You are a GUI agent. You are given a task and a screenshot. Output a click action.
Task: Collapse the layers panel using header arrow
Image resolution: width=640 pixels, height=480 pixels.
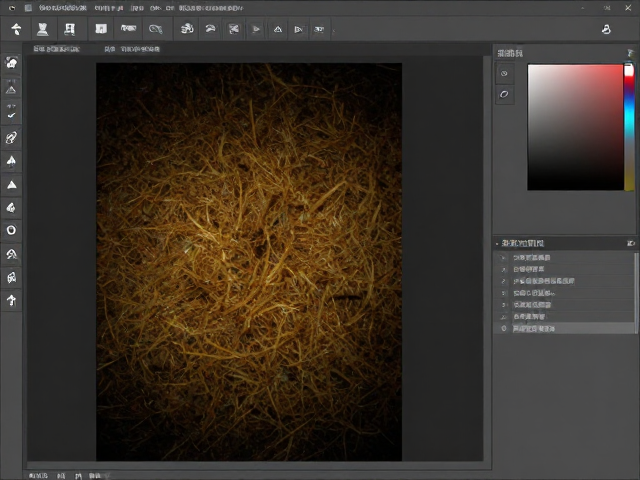(497, 244)
